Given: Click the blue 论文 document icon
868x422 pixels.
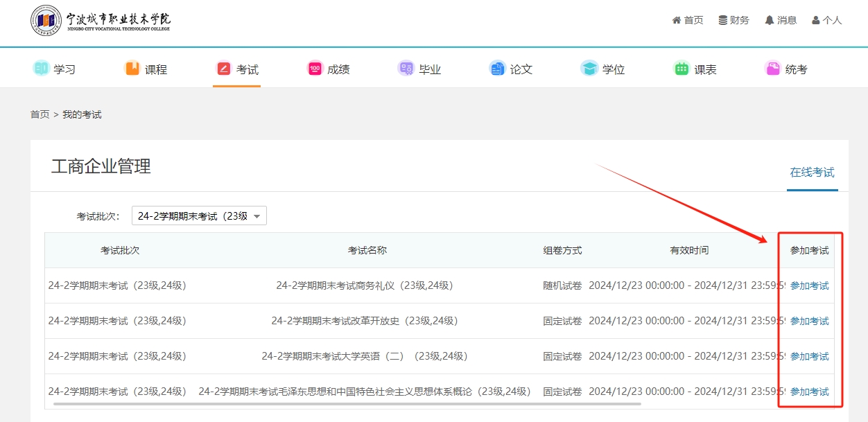Looking at the screenshot, I should [x=497, y=69].
